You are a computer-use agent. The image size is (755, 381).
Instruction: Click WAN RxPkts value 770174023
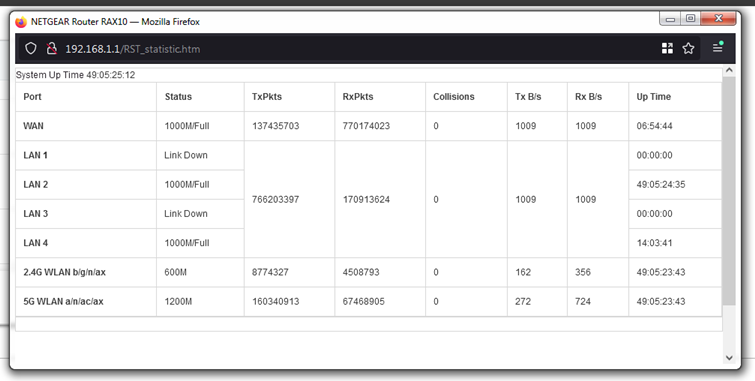366,126
